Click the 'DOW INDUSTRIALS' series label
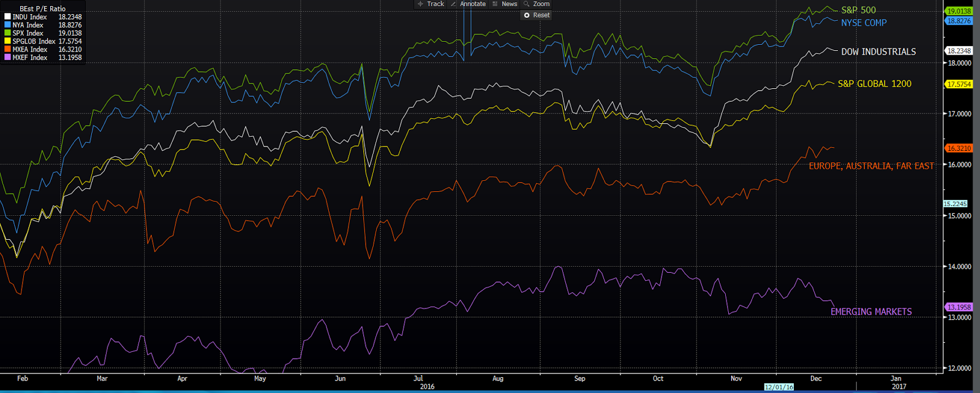This screenshot has width=980, height=393. point(878,52)
